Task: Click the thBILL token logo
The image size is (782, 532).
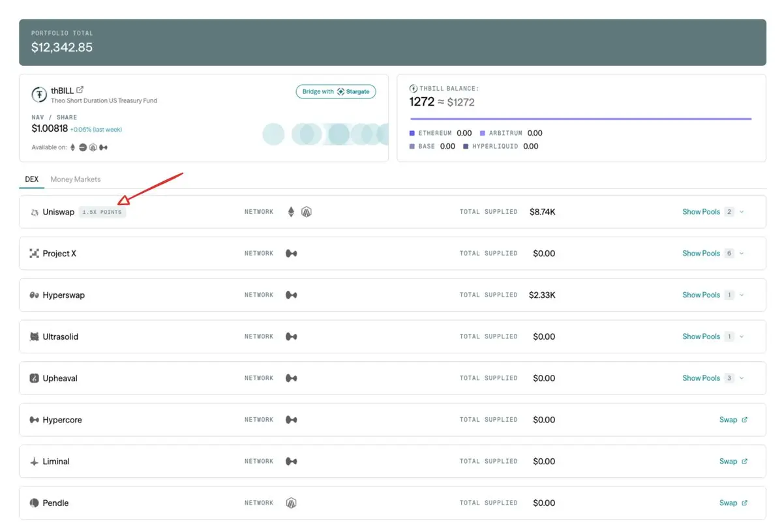Action: (39, 94)
